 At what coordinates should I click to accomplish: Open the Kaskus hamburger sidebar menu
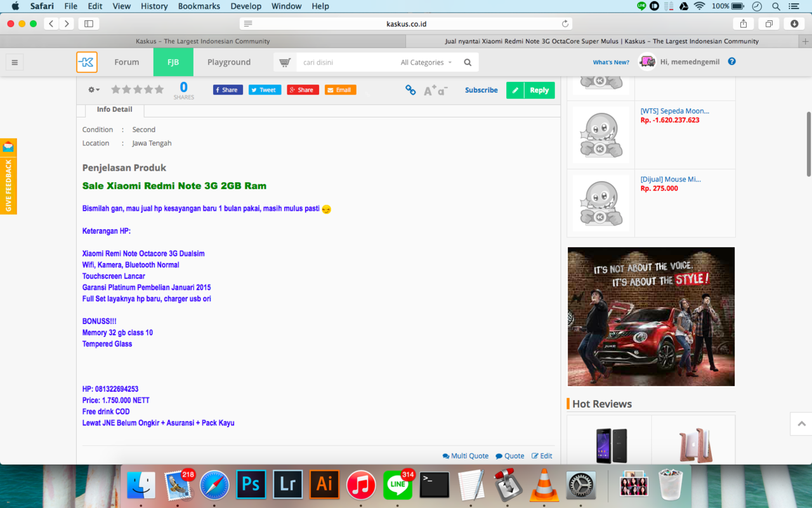tap(15, 62)
